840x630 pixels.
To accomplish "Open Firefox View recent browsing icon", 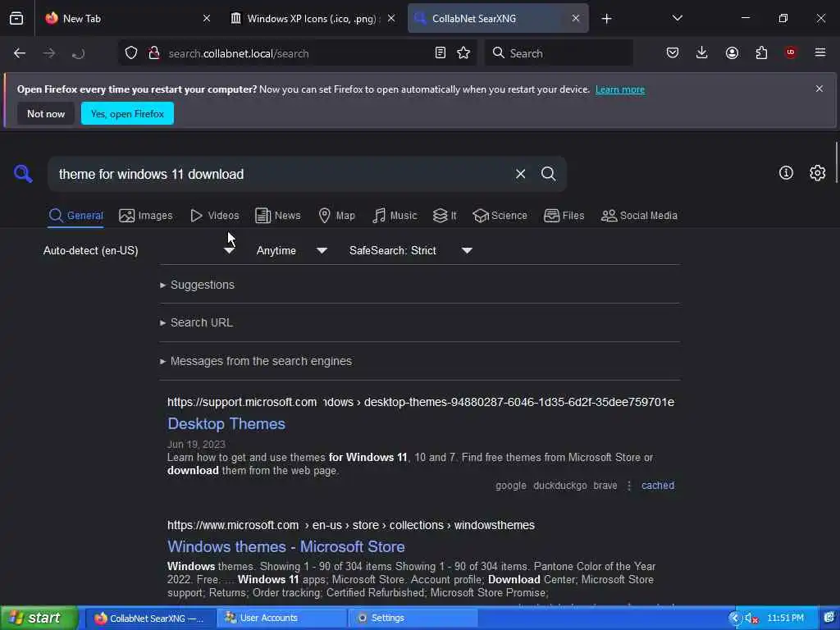I will pyautogui.click(x=16, y=18).
